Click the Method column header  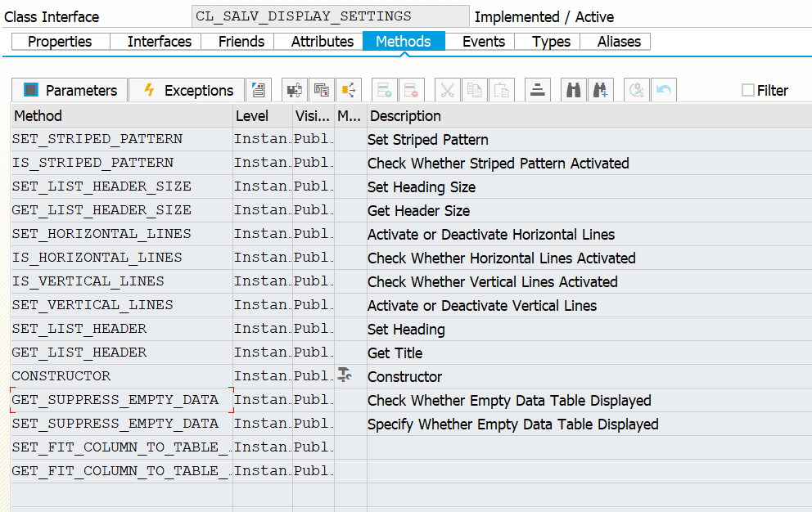122,115
